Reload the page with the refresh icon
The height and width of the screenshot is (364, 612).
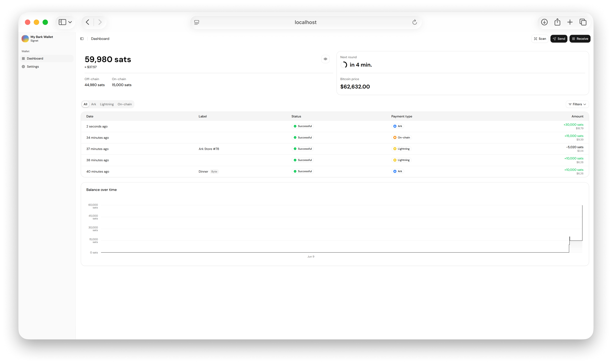[x=414, y=22]
